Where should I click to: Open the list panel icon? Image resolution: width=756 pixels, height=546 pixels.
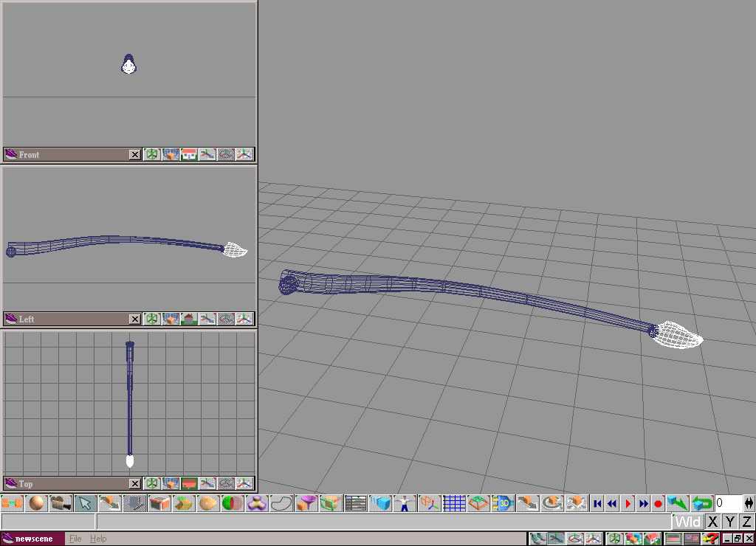coord(356,504)
